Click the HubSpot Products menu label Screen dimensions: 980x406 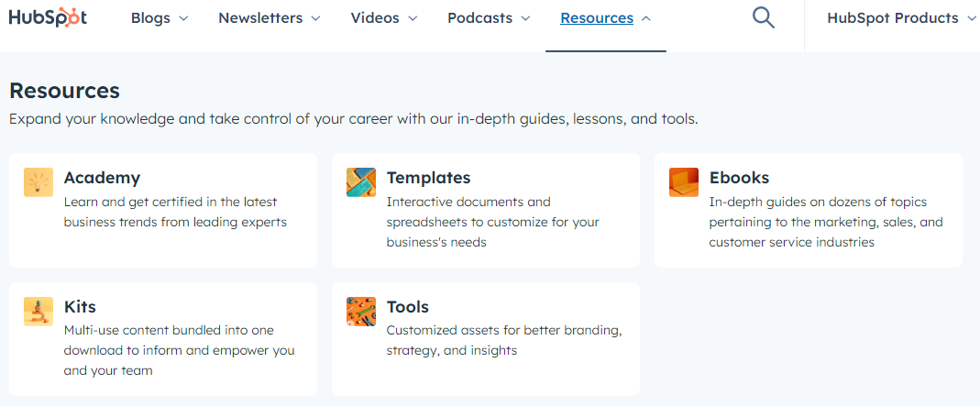(893, 18)
